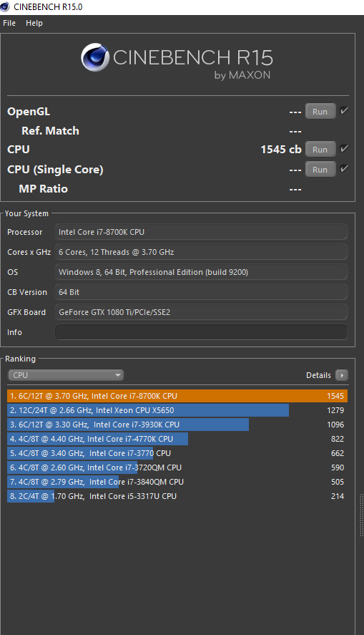Run the CPU benchmark
Image resolution: width=364 pixels, height=635 pixels.
point(320,149)
